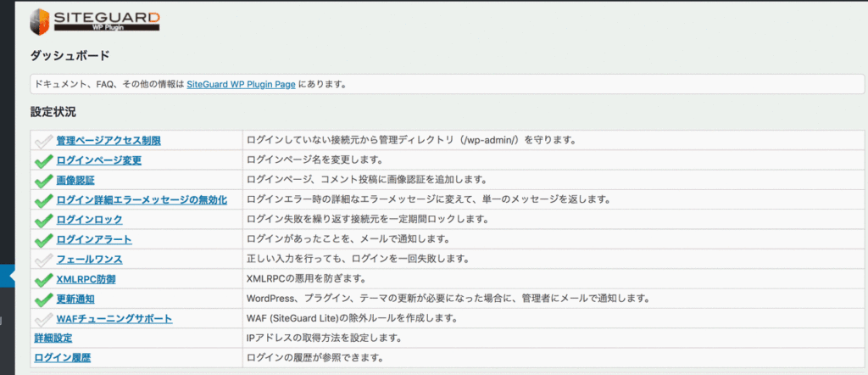
Task: View ログイン履歴 link
Action: [x=63, y=358]
